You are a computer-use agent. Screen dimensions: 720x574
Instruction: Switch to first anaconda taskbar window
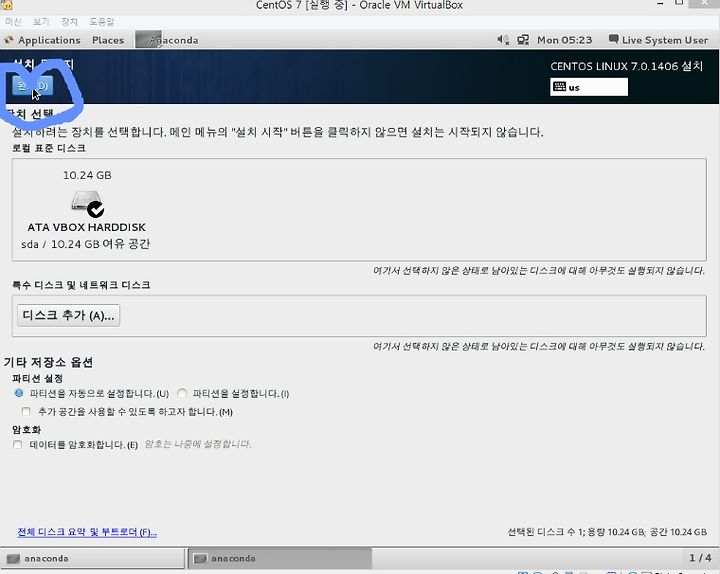(92, 558)
